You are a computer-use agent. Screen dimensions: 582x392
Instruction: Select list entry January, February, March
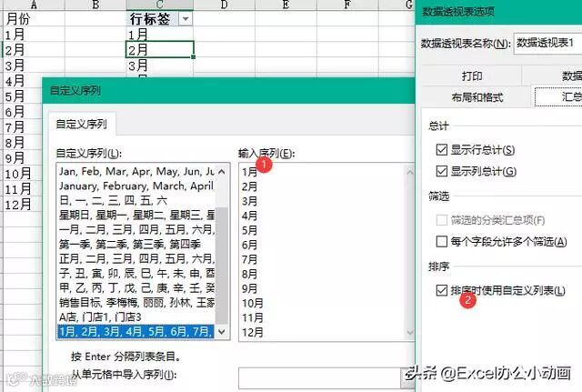click(136, 186)
